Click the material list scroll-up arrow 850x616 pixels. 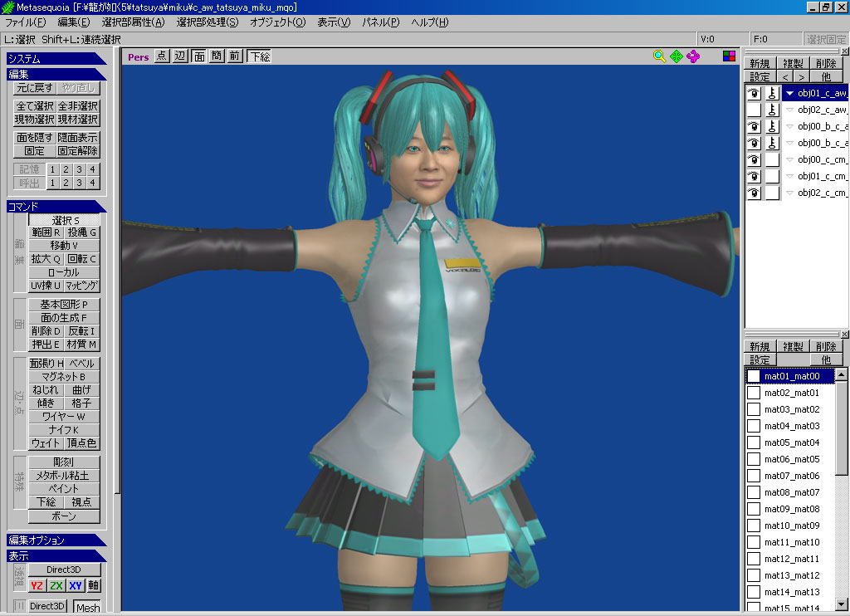pos(841,374)
